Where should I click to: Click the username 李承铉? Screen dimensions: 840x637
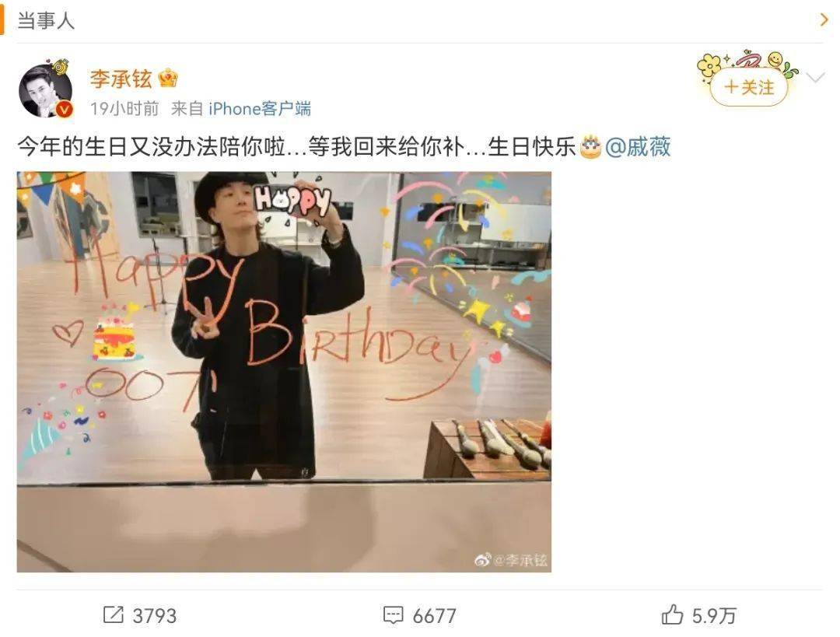pyautogui.click(x=121, y=79)
